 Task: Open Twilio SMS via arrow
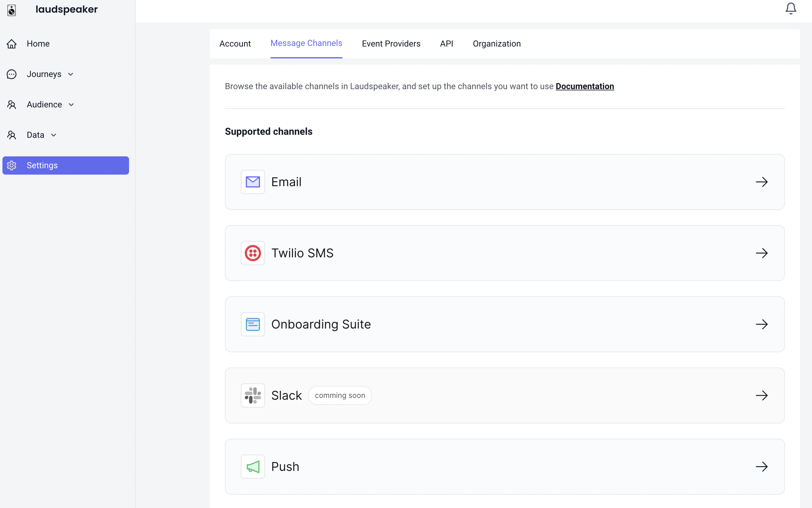point(761,253)
